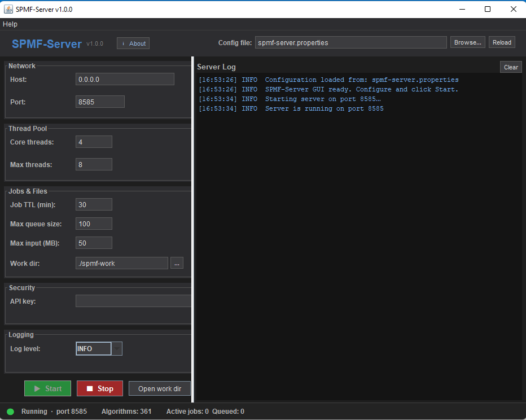Expand the Log level dropdown arrow

[x=117, y=349]
